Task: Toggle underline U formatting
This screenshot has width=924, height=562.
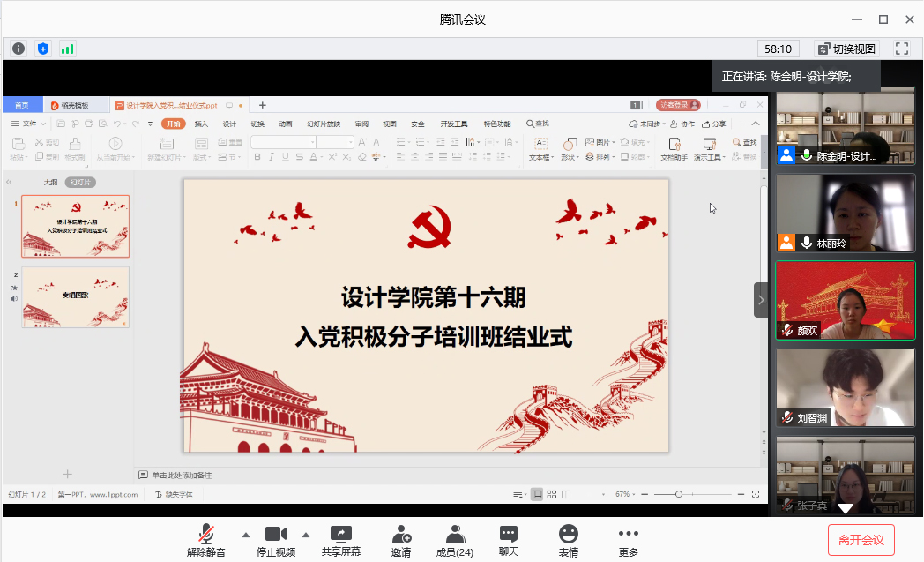Action: 286,157
